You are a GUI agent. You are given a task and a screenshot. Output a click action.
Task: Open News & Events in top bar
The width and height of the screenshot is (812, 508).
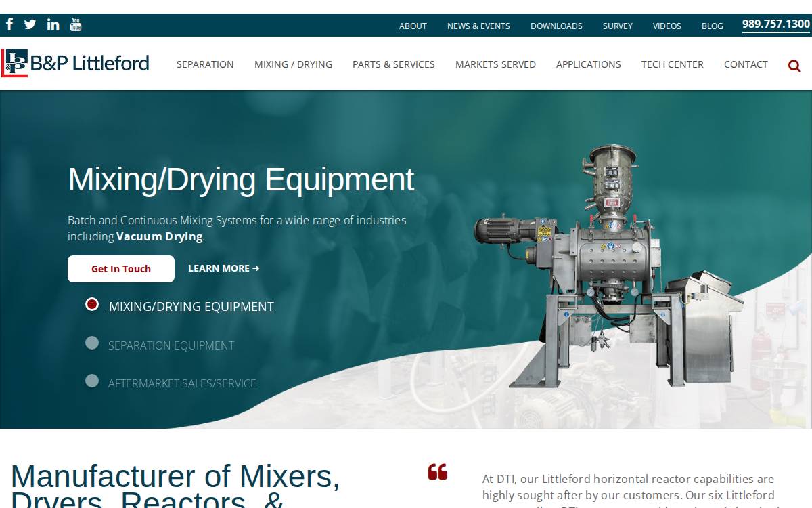pos(478,26)
